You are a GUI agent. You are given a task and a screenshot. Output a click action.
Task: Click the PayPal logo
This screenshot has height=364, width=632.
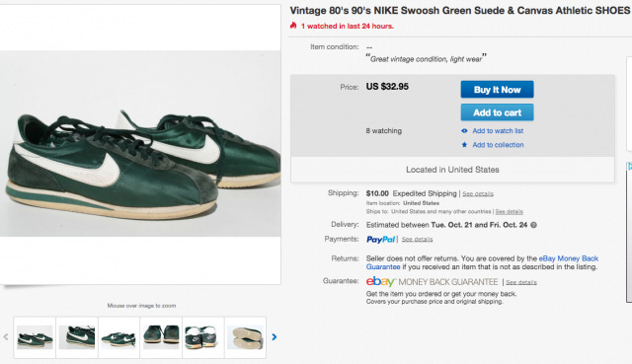click(380, 239)
